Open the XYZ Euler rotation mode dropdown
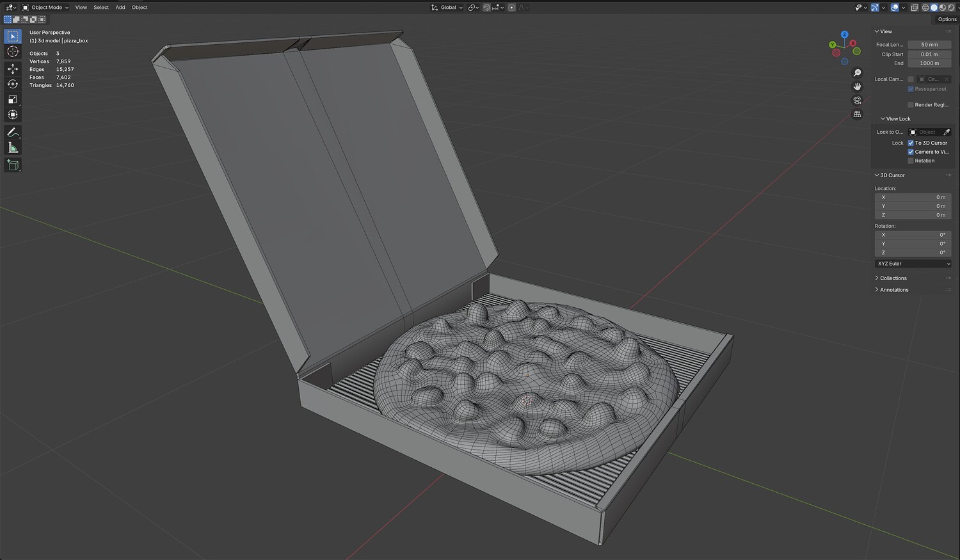Screen dimensions: 960x560 pos(913,264)
